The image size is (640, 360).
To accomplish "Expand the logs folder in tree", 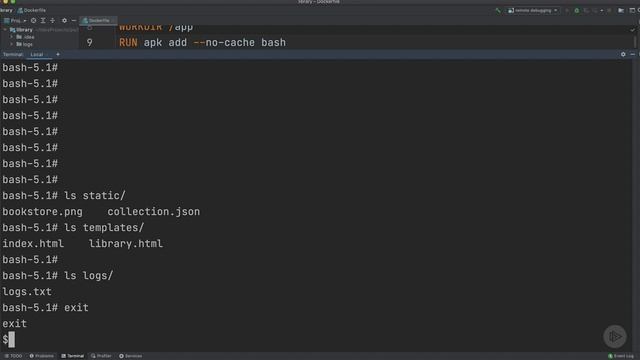I will (12, 44).
